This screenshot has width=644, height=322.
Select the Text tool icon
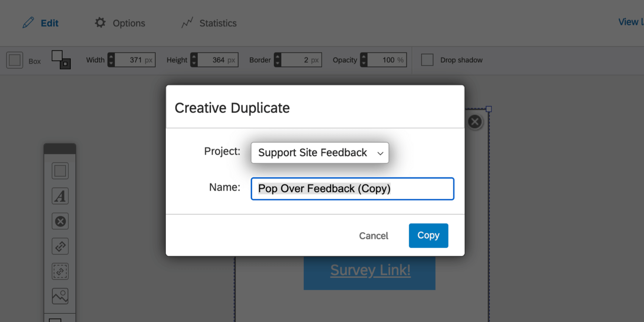[60, 196]
